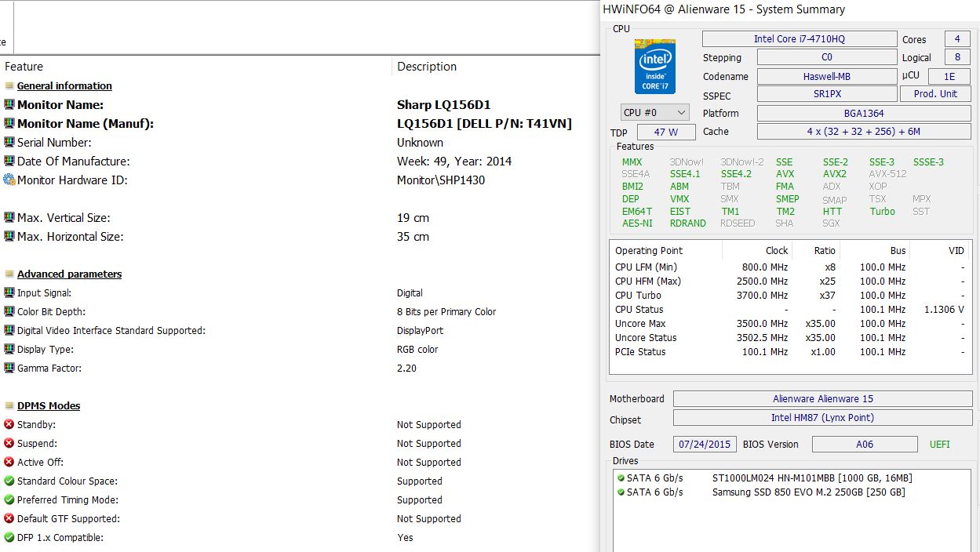Screen dimensions: 980x552
Task: Click the red X icon beside Standby
Action: click(x=9, y=425)
